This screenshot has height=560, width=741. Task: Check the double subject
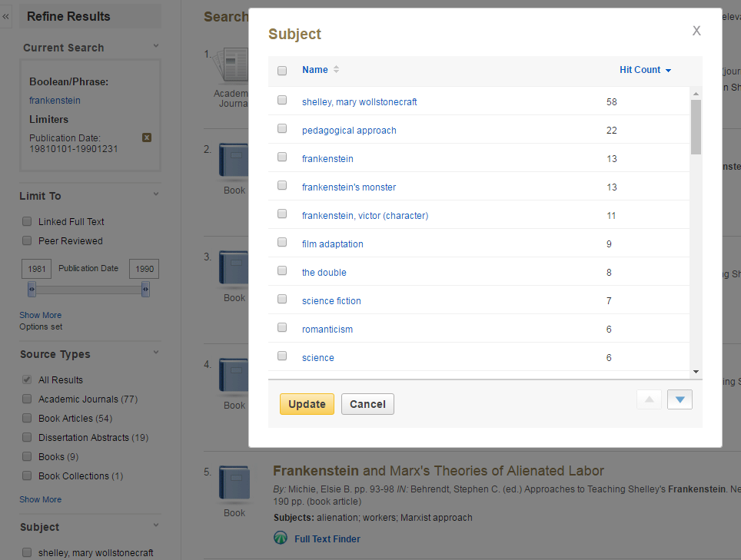282,270
